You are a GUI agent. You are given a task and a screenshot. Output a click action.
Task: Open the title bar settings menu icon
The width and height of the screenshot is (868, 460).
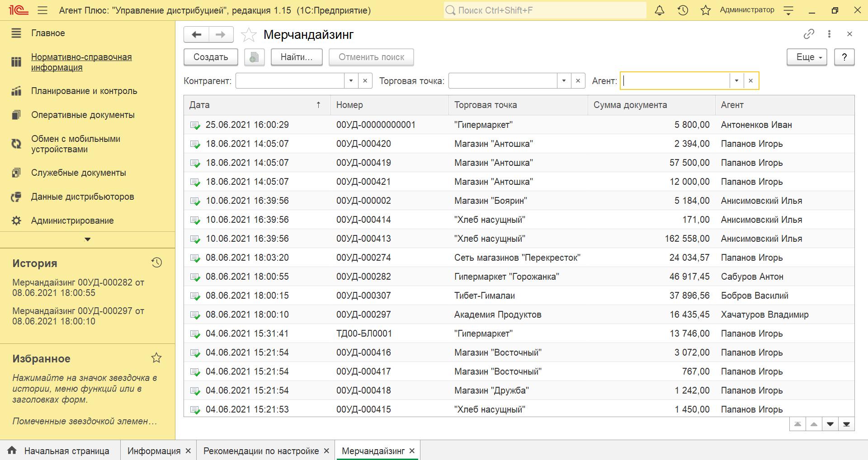click(x=788, y=10)
